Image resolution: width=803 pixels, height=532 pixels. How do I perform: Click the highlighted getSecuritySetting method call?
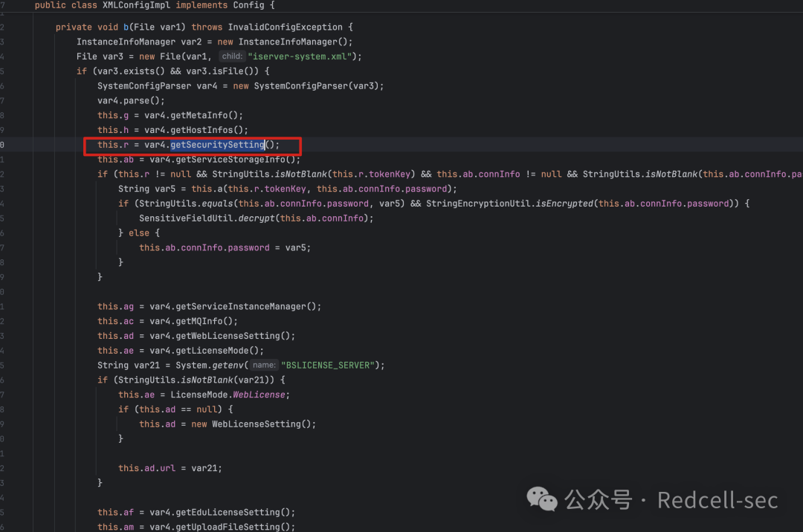[x=217, y=145]
